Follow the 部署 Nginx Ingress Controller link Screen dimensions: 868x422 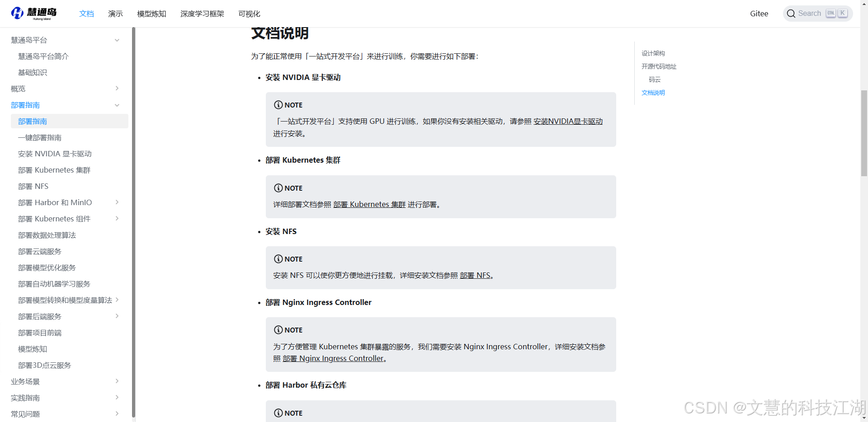[x=333, y=359]
